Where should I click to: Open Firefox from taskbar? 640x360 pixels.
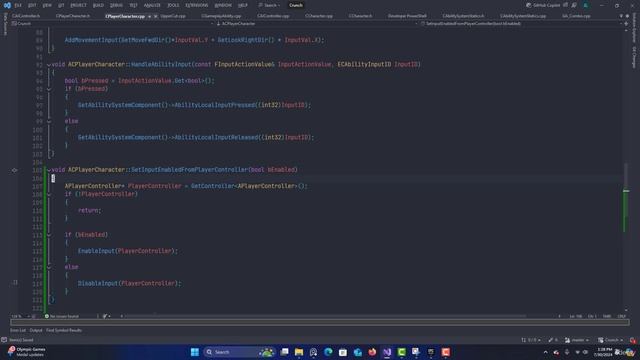[372, 352]
